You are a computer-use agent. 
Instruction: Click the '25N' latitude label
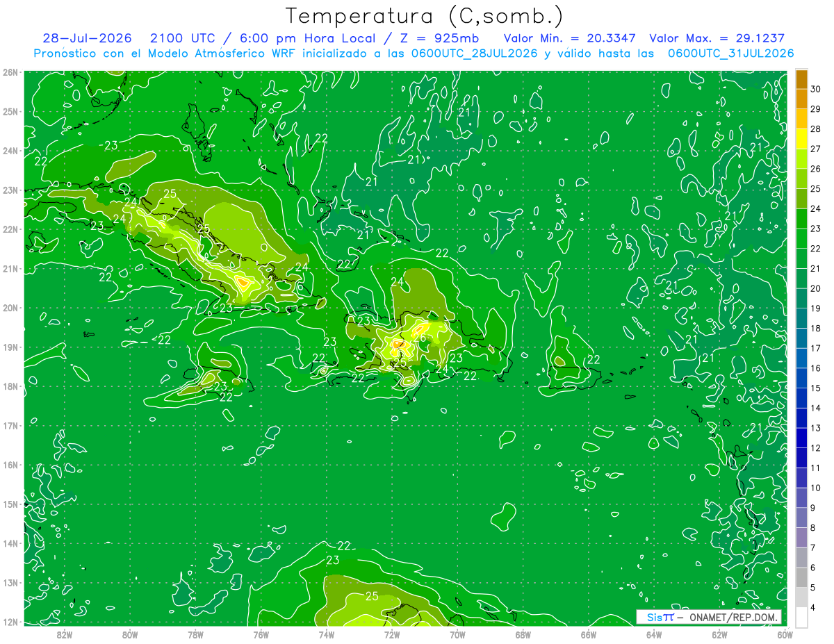pos(10,112)
